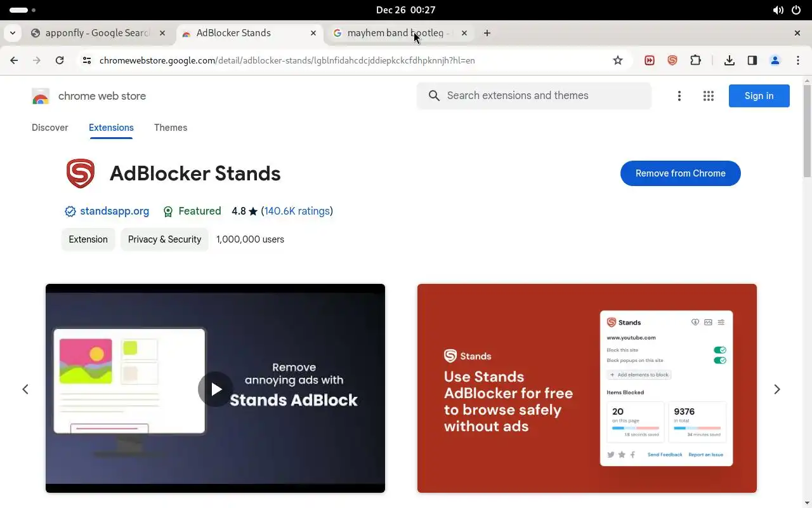Open a new browser tab
The image size is (812, 508).
click(487, 33)
